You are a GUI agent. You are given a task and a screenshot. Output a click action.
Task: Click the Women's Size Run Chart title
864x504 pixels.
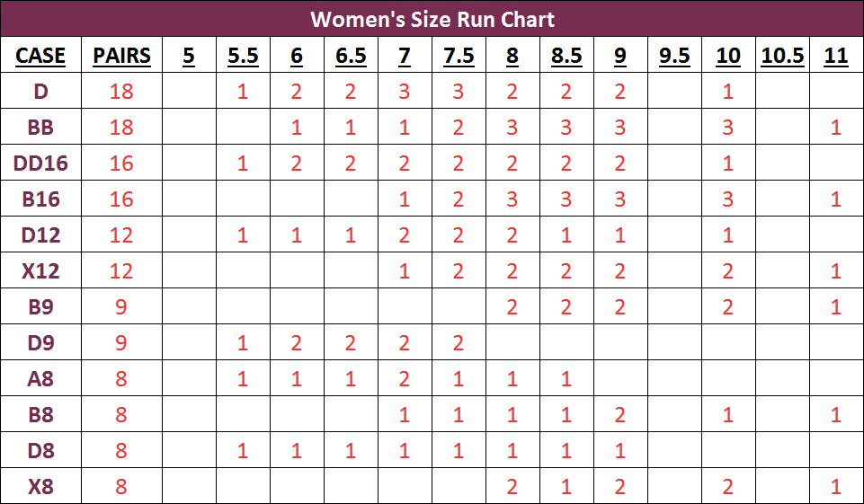432,19
